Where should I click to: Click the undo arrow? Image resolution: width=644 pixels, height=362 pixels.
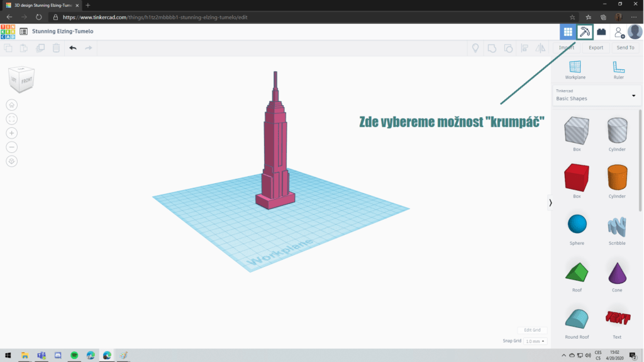tap(73, 48)
